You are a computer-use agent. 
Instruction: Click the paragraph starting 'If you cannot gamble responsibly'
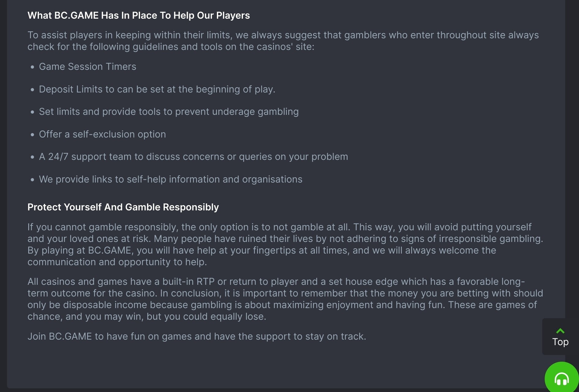(285, 244)
